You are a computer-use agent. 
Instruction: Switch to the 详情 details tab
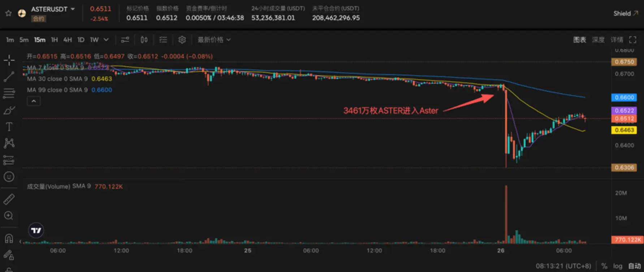617,40
